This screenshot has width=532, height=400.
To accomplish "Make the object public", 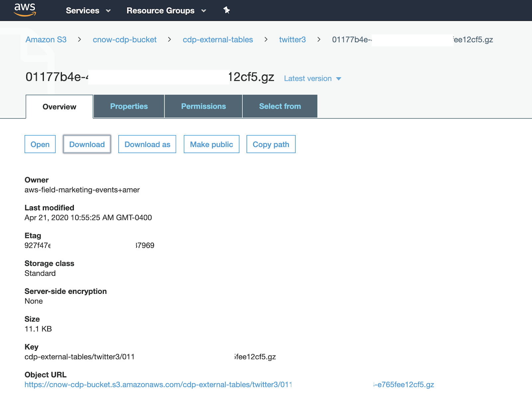I will [211, 144].
